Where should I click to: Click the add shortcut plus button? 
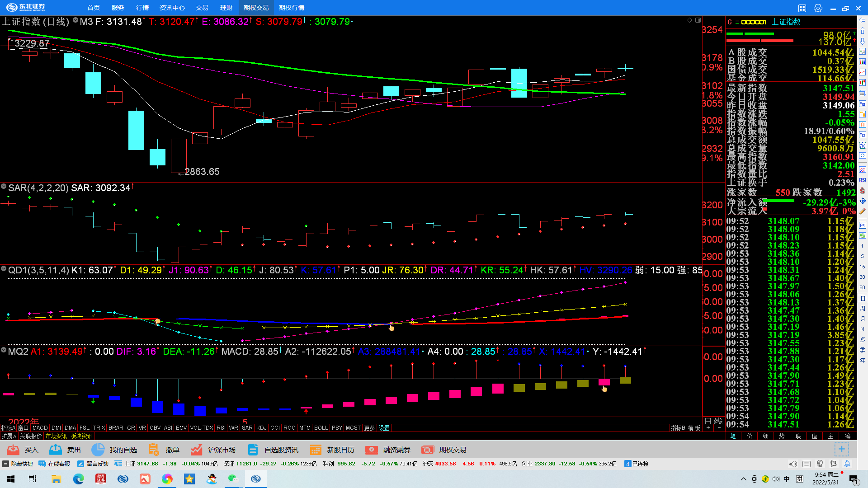tap(841, 449)
